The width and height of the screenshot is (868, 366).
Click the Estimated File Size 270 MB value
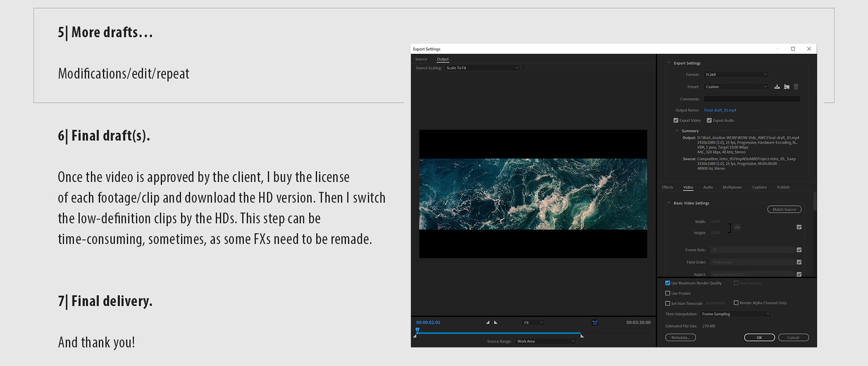(x=709, y=326)
